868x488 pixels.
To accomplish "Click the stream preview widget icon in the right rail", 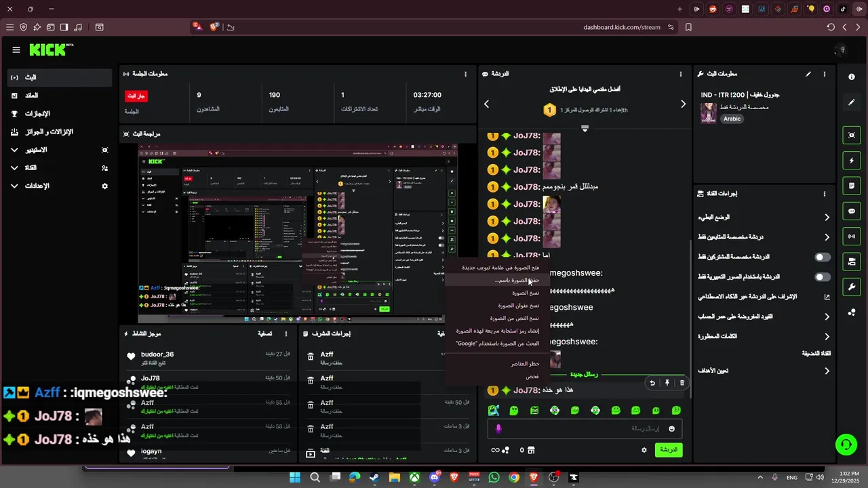I will click(852, 135).
